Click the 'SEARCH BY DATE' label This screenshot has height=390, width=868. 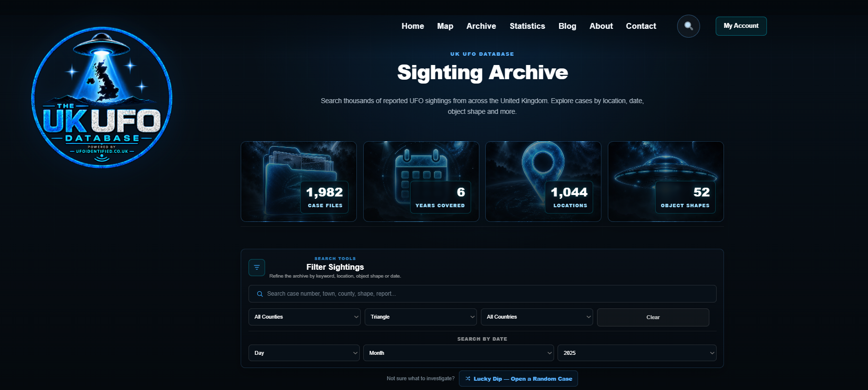pos(482,339)
